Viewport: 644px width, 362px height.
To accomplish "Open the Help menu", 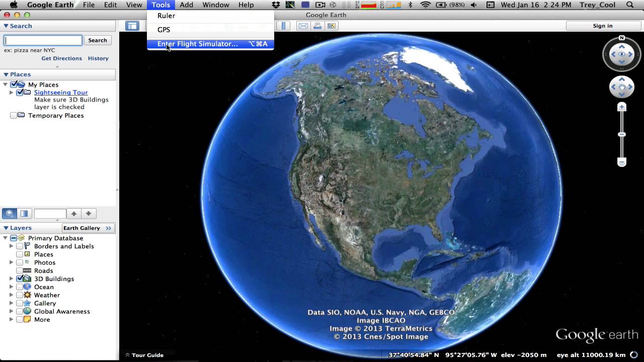I will point(246,5).
